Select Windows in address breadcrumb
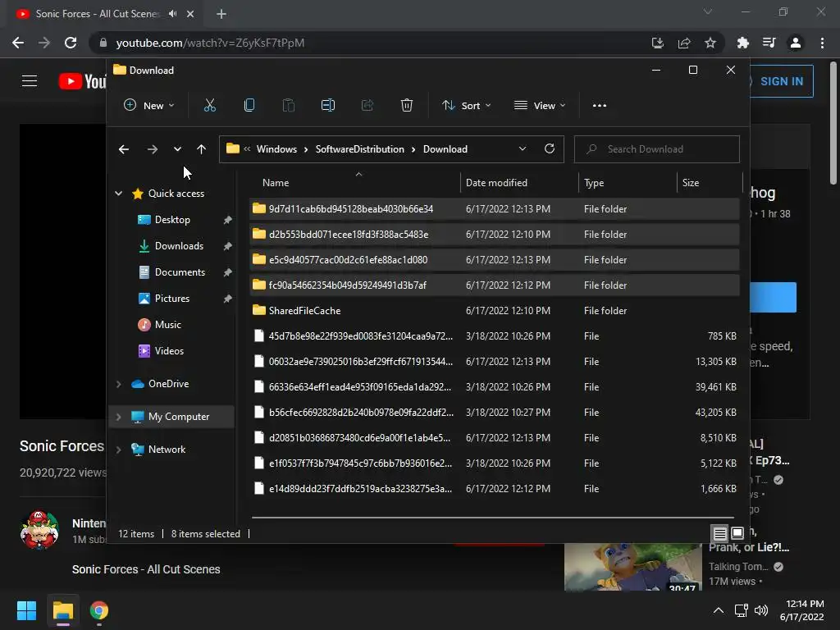Screen dimensions: 840x630 276,149
